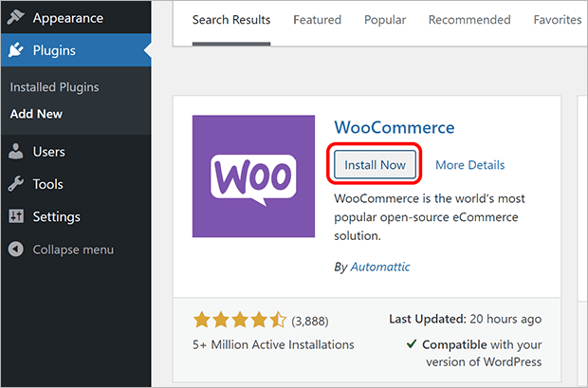Open More Details for WooCommerce
588x388 pixels.
pos(469,165)
